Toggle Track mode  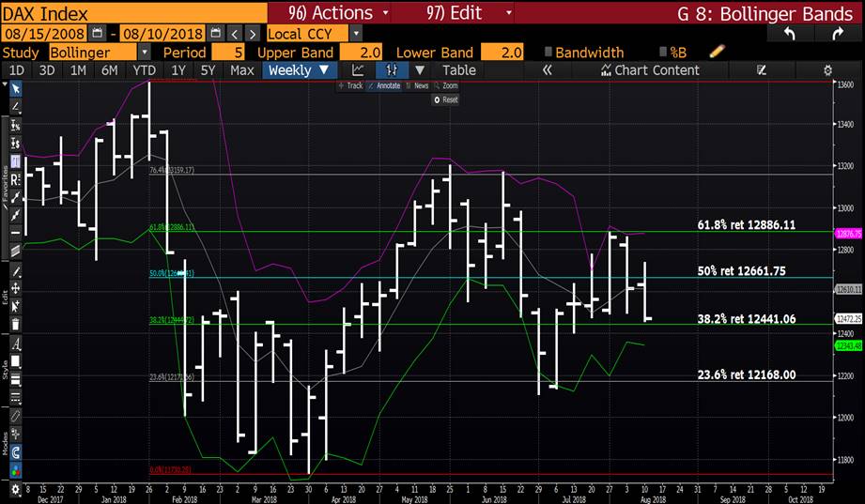(351, 86)
